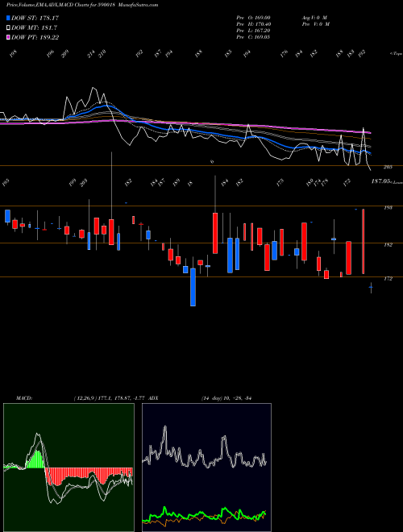The width and height of the screenshot is (403, 532).
Task: Click the ADX '(14 day) 10, +28, -34' values
Action: [x=226, y=397]
